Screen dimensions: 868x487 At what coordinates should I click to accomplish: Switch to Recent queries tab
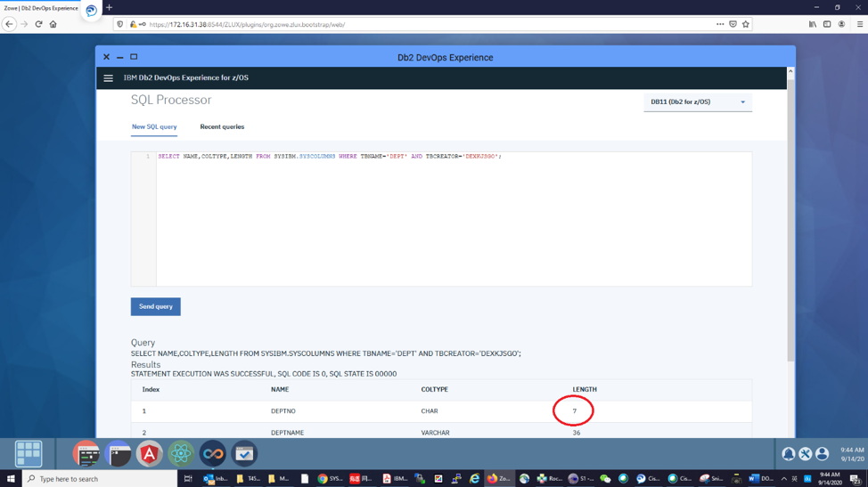[222, 126]
